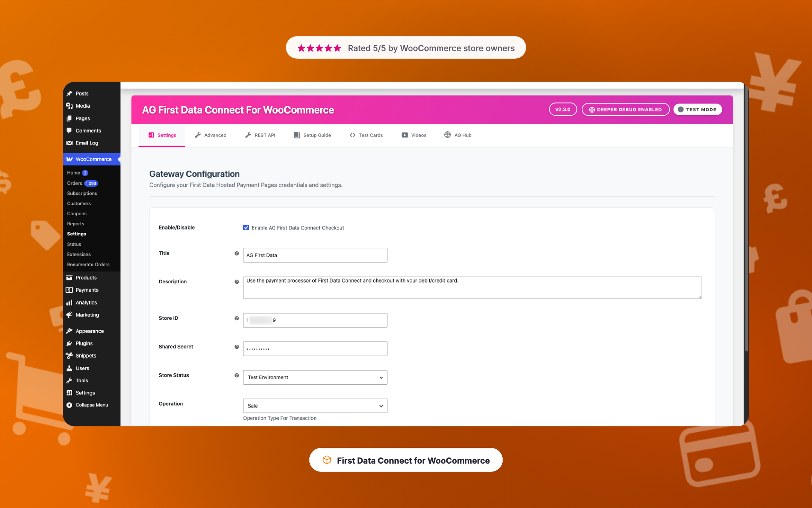Click the sidebar Settings sliders icon
The height and width of the screenshot is (508, 812).
pyautogui.click(x=69, y=393)
